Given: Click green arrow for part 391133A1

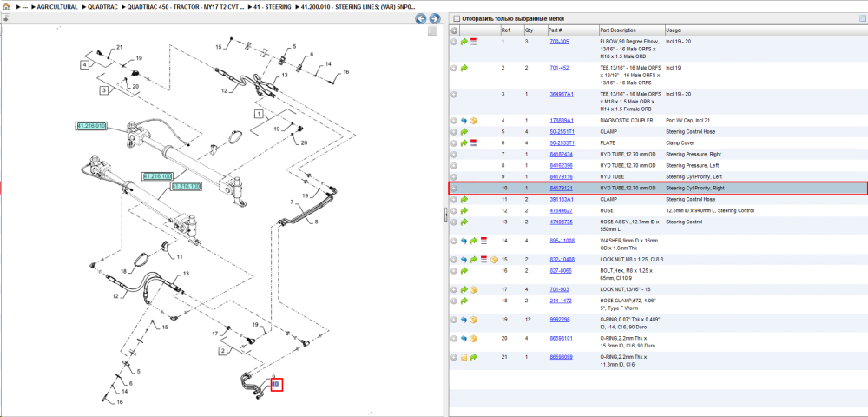Looking at the screenshot, I should 464,199.
